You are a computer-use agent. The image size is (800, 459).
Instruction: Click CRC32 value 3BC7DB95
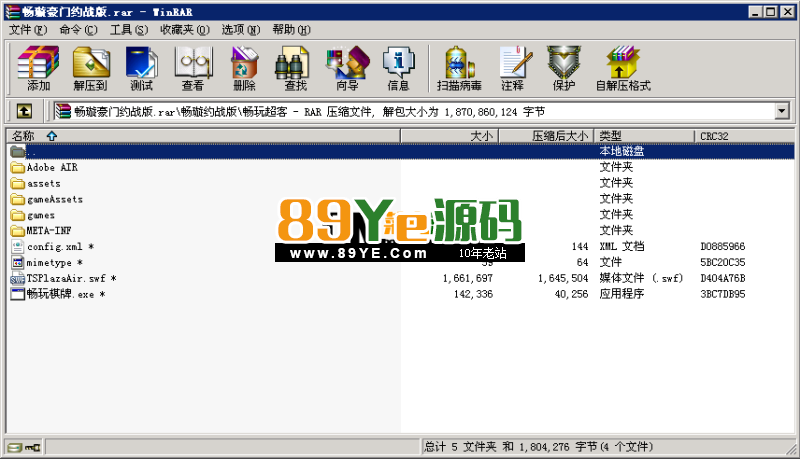(722, 294)
